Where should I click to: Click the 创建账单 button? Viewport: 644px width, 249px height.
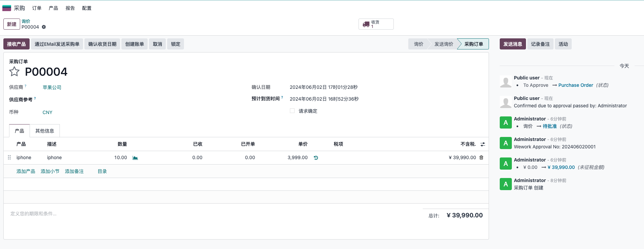pos(135,44)
